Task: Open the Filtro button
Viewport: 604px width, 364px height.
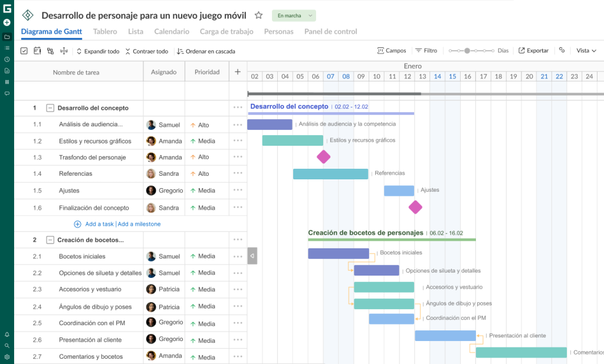Action: coord(426,51)
